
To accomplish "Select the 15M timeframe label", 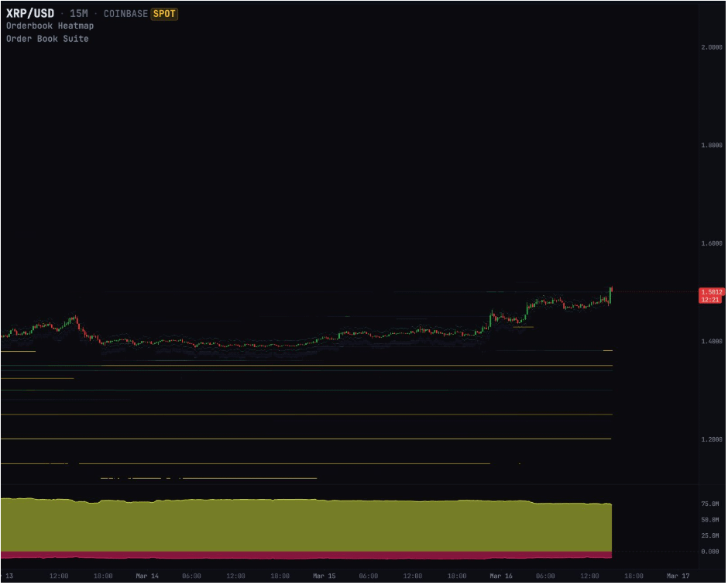I will pyautogui.click(x=79, y=13).
